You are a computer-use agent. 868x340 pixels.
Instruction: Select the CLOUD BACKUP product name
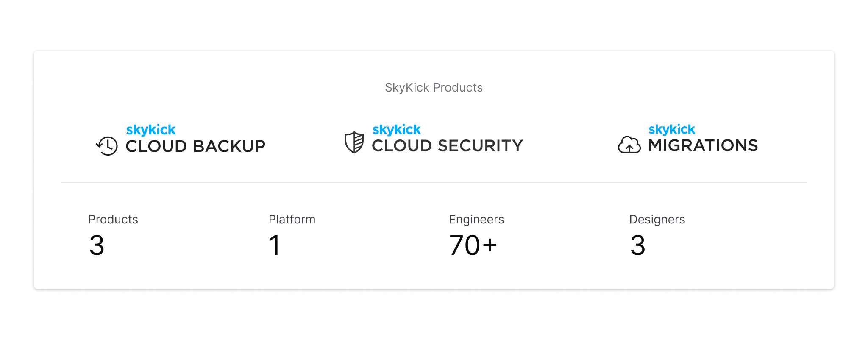[x=195, y=146]
